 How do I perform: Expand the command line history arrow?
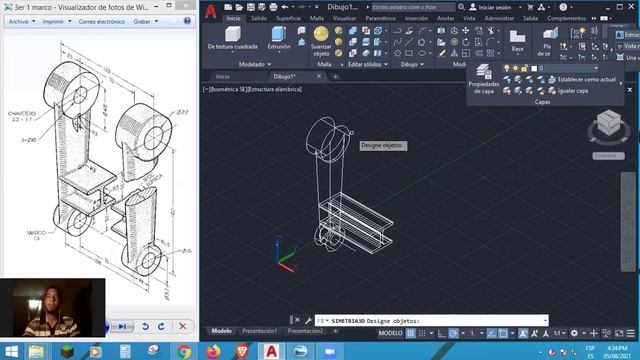pos(545,320)
